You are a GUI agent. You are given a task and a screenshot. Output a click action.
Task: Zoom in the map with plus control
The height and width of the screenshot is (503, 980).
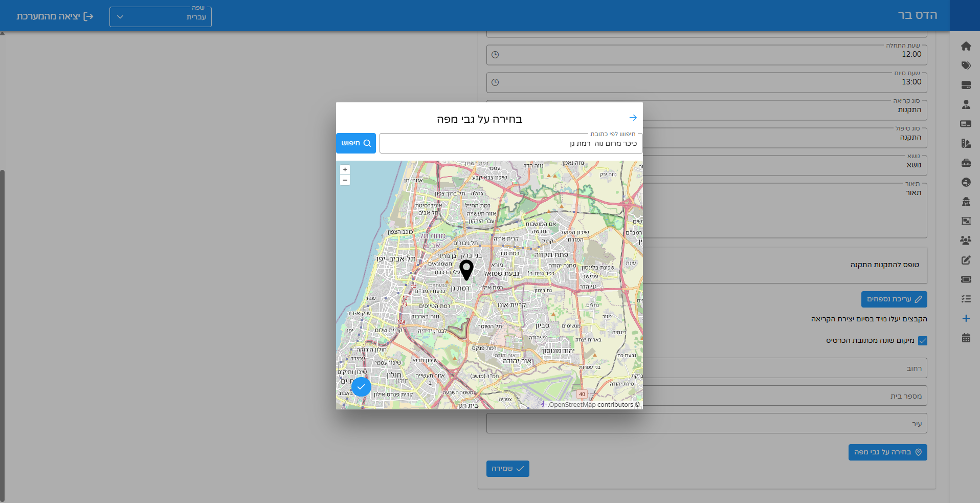345,170
